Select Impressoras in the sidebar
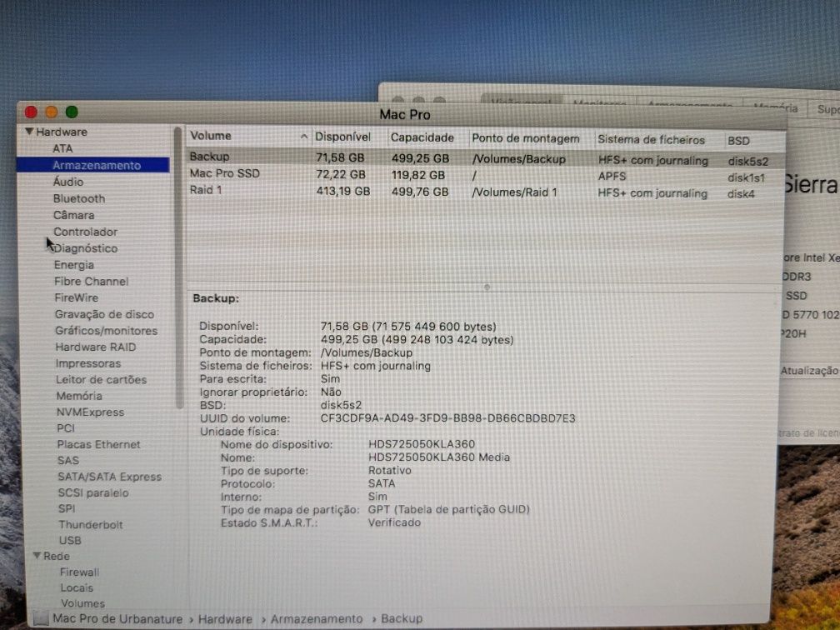This screenshot has width=840, height=630. point(88,363)
